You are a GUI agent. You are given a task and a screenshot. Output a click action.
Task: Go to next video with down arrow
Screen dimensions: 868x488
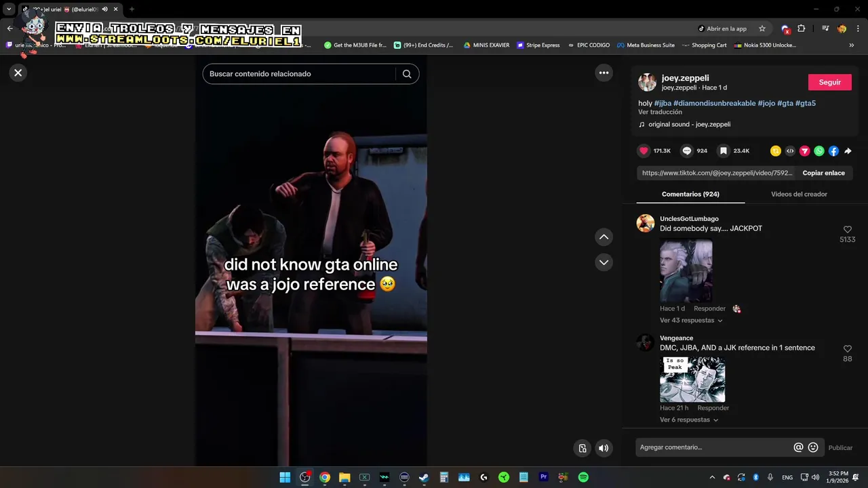point(604,262)
